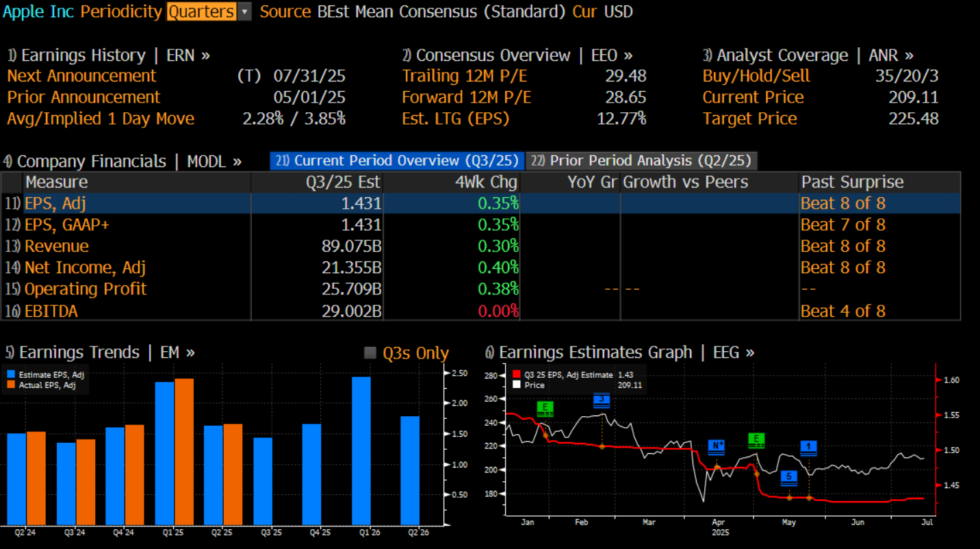Click the Q1'25 orange actual EPS bar
980x549 pixels.
tap(184, 452)
